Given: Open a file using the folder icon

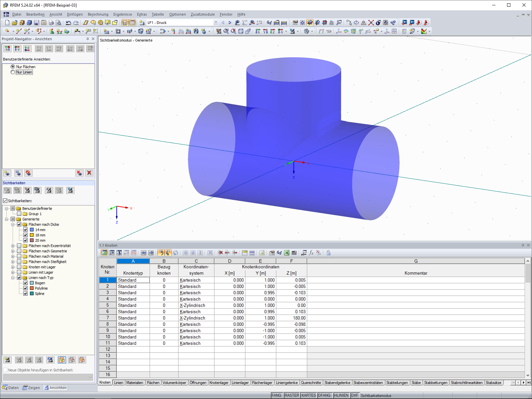Looking at the screenshot, I should pyautogui.click(x=14, y=23).
